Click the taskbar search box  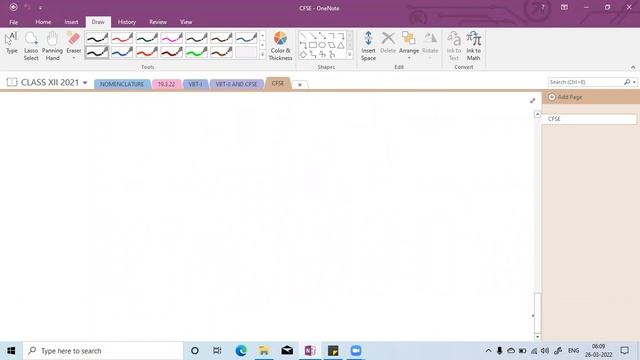click(103, 351)
